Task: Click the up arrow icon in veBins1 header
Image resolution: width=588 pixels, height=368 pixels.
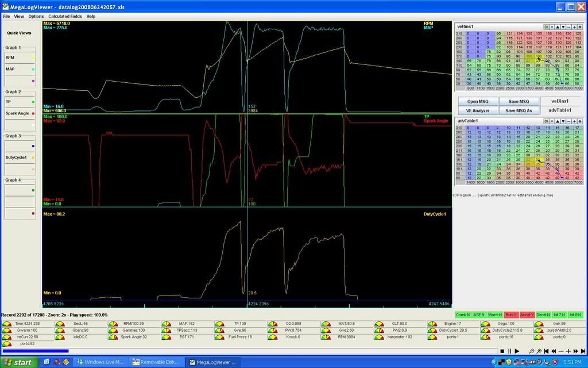Action: point(558,27)
